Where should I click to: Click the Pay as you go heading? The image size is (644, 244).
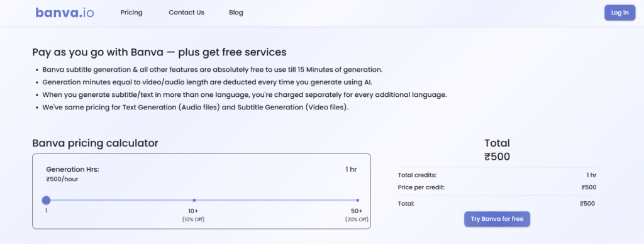pyautogui.click(x=159, y=53)
